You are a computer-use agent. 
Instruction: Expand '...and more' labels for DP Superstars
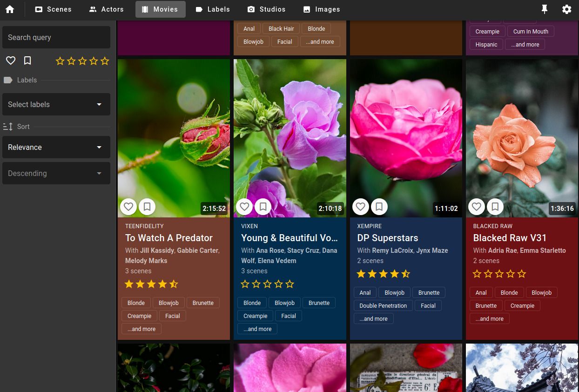(x=374, y=318)
